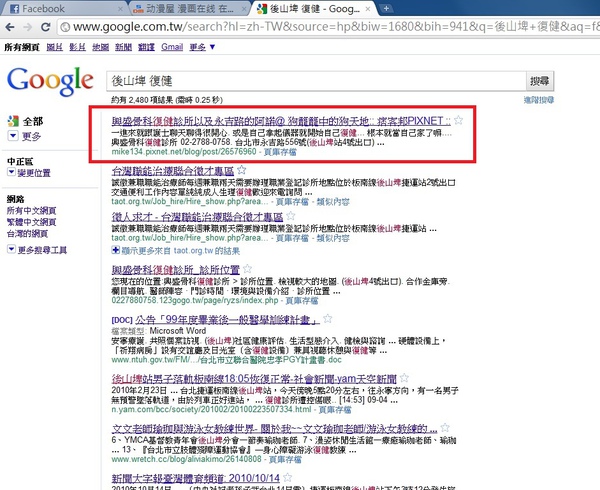
Task: Star the 後山埤站男子落軌 result
Action: pos(404,378)
